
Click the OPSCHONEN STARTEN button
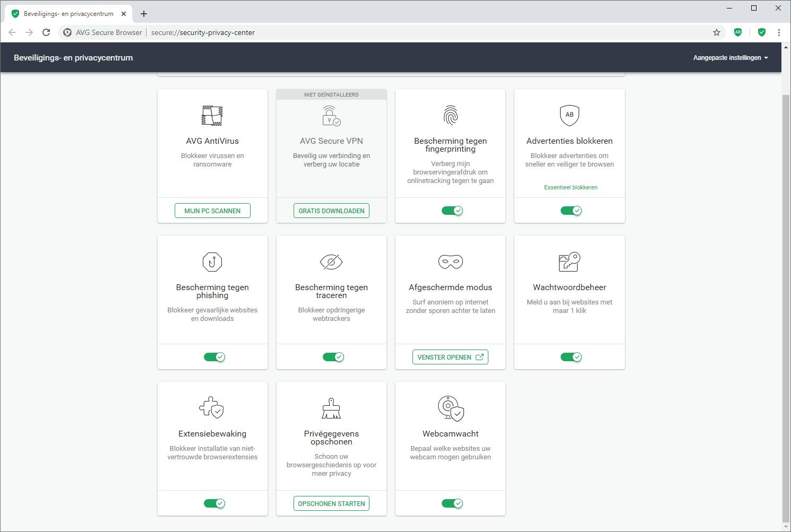(x=331, y=503)
